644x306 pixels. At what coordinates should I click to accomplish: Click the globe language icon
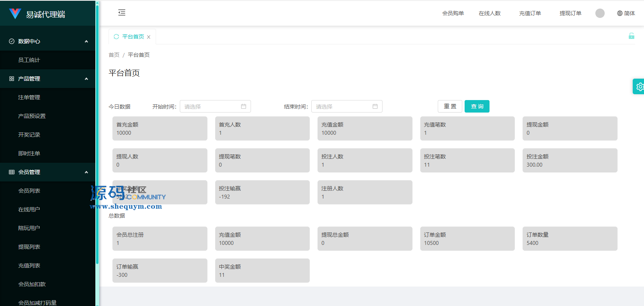tap(619, 13)
